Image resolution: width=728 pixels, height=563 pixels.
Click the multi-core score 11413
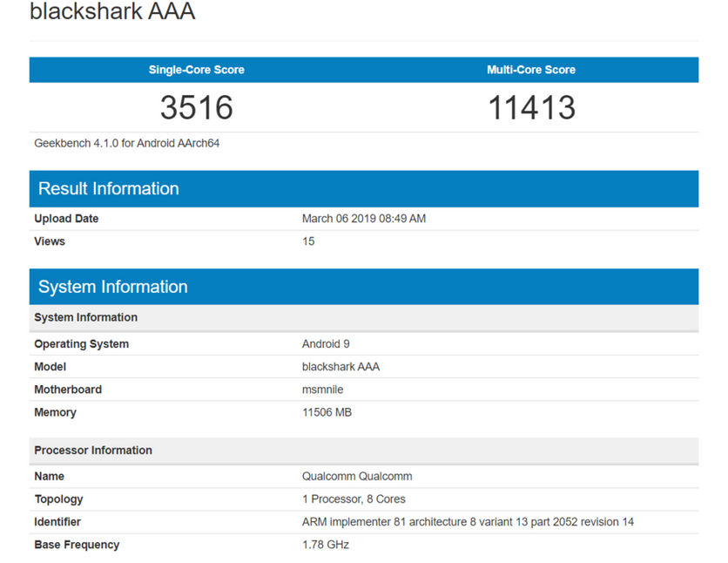(x=531, y=107)
